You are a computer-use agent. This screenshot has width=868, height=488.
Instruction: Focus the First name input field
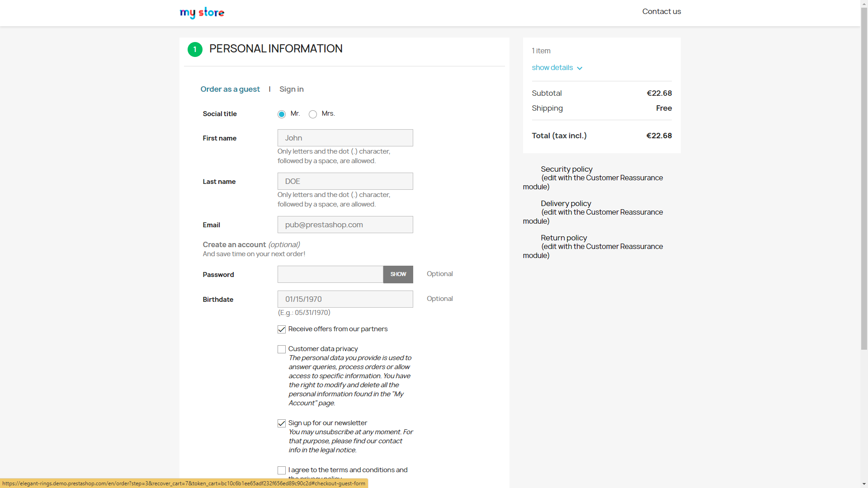click(345, 138)
